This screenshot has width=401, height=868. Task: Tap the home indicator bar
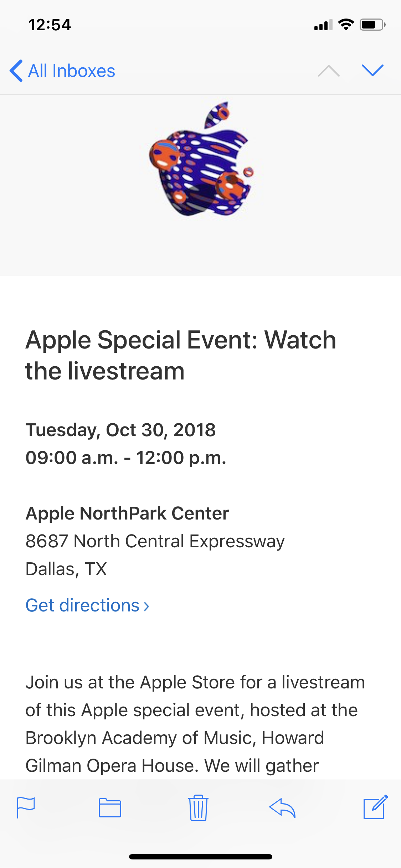[x=201, y=857]
